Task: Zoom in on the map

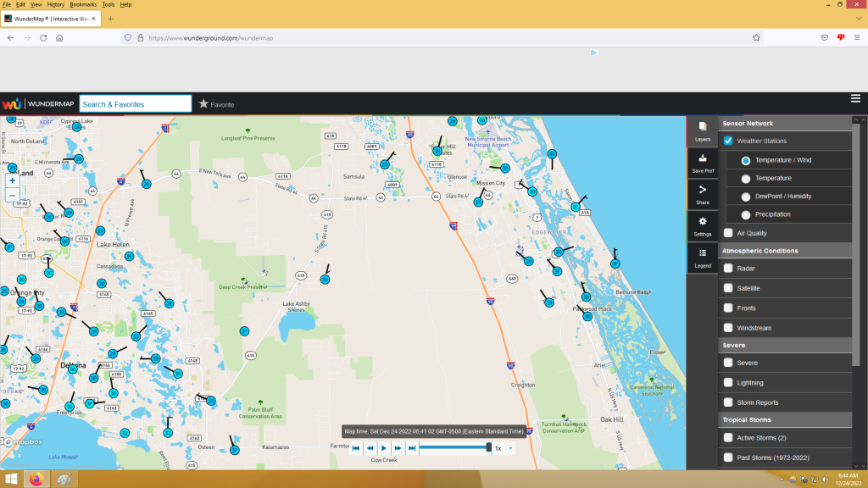Action: click(x=12, y=180)
